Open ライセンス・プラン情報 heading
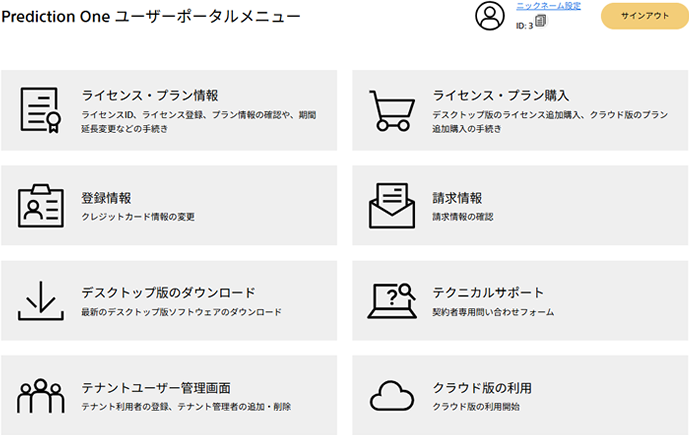The image size is (689, 435). pos(150,95)
